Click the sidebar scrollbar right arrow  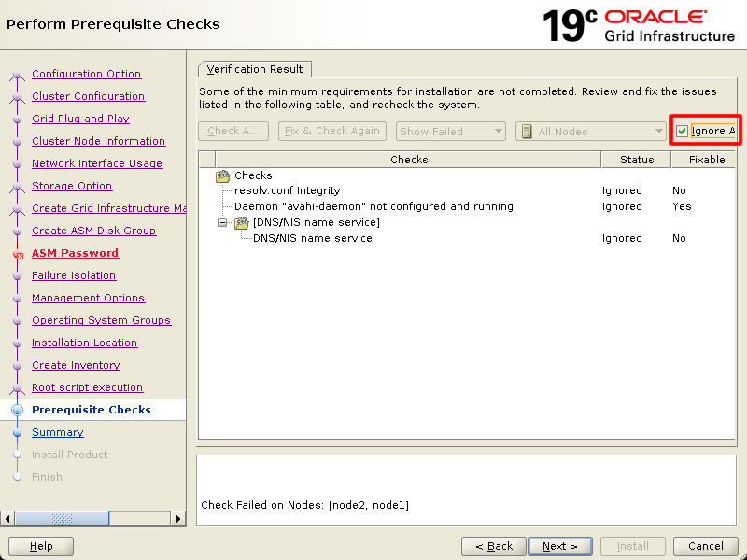point(178,519)
